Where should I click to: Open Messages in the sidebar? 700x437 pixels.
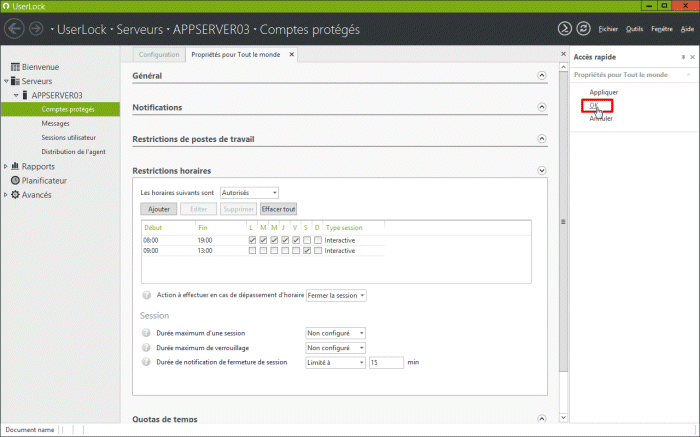point(55,123)
